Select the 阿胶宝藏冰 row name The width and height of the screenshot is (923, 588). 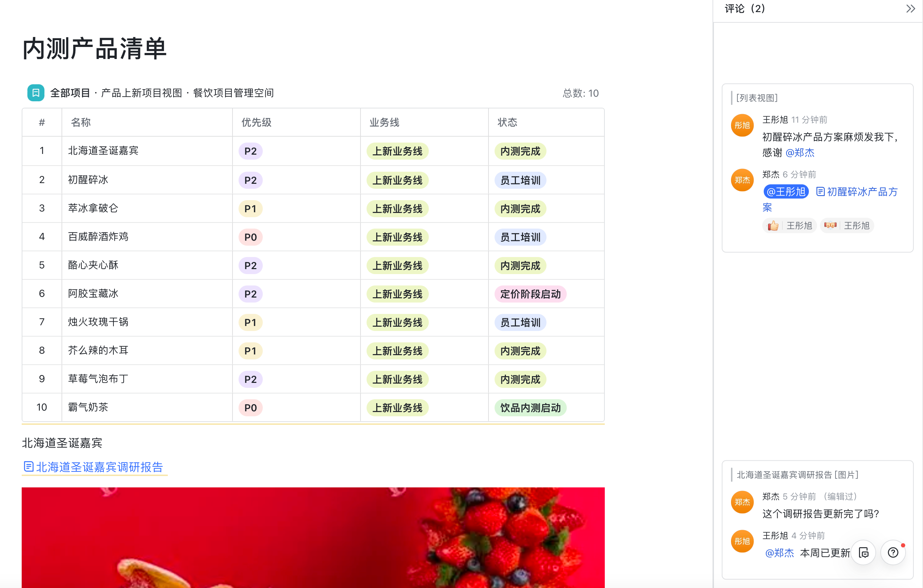pos(93,293)
